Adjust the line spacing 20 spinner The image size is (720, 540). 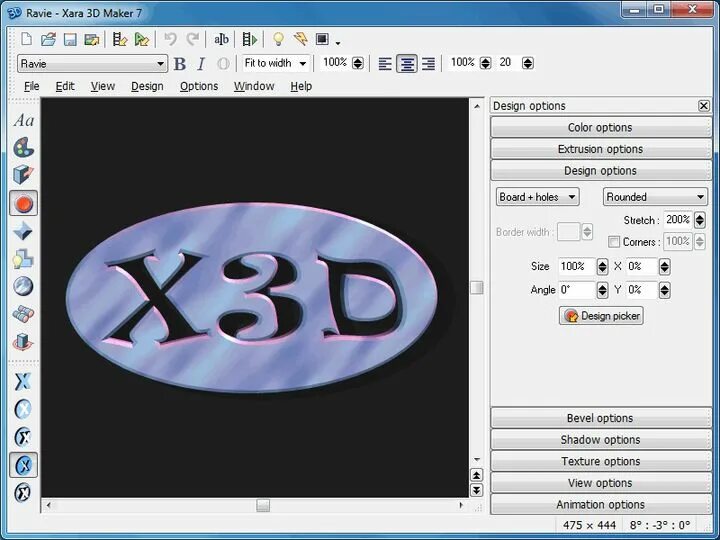tap(528, 63)
